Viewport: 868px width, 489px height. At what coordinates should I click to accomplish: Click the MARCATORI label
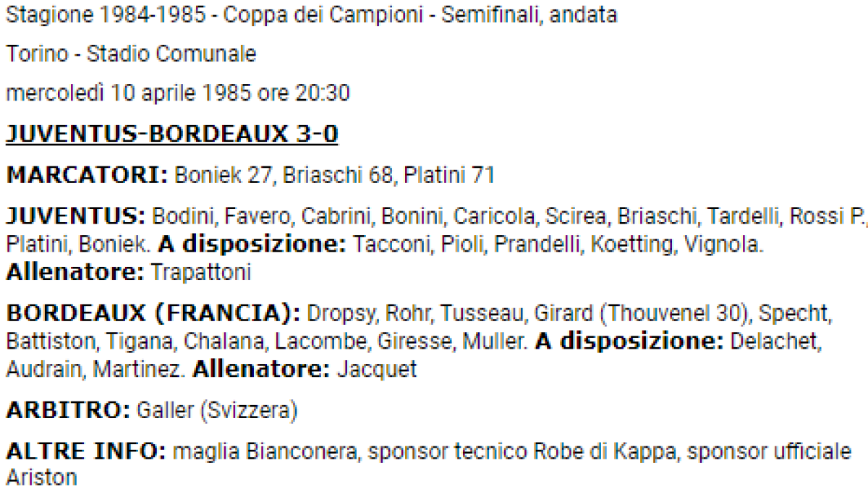87,175
